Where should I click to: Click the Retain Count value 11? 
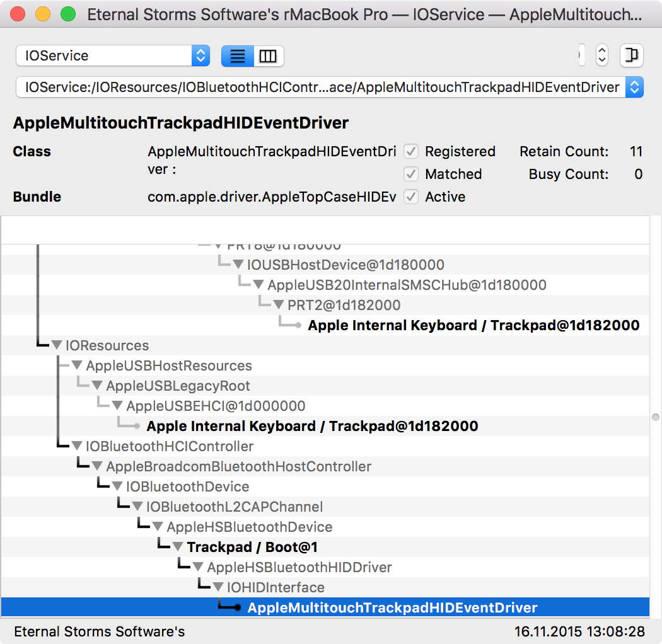[x=636, y=151]
